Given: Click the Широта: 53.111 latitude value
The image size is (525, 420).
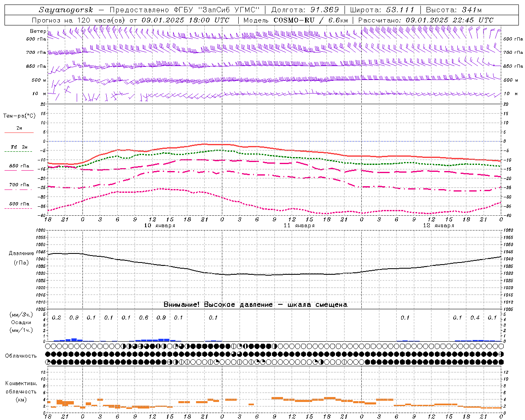Looking at the screenshot, I should (x=382, y=10).
